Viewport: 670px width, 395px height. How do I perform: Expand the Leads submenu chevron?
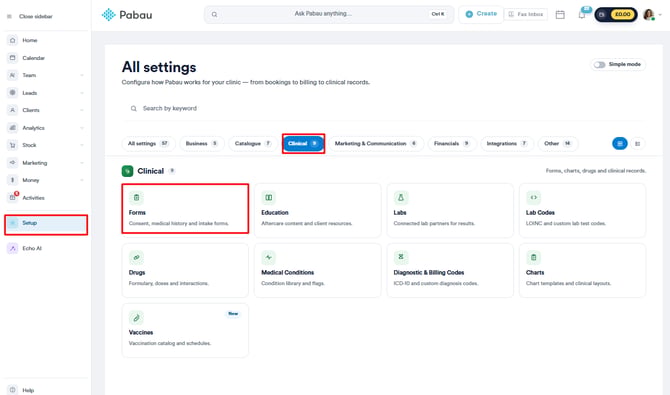(82, 93)
